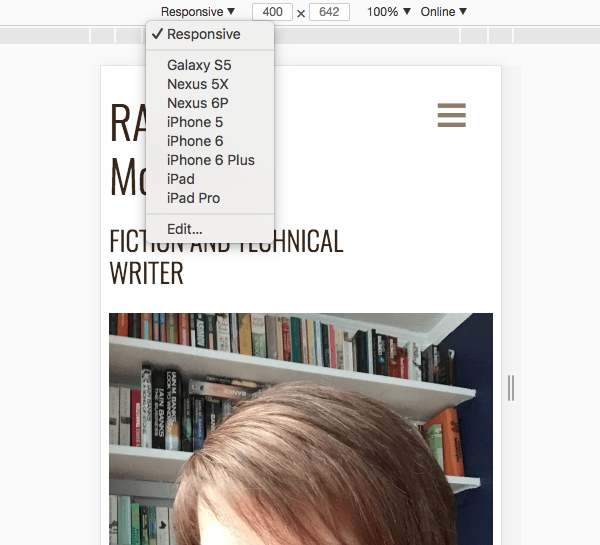Open the Responsive device dropdown

(x=197, y=12)
